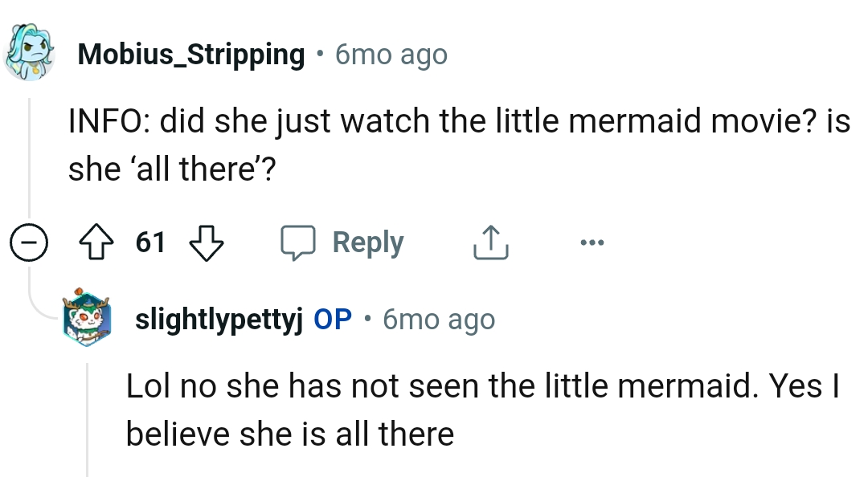Click the minus icon beside the comment
The image size is (868, 477).
coord(29,242)
